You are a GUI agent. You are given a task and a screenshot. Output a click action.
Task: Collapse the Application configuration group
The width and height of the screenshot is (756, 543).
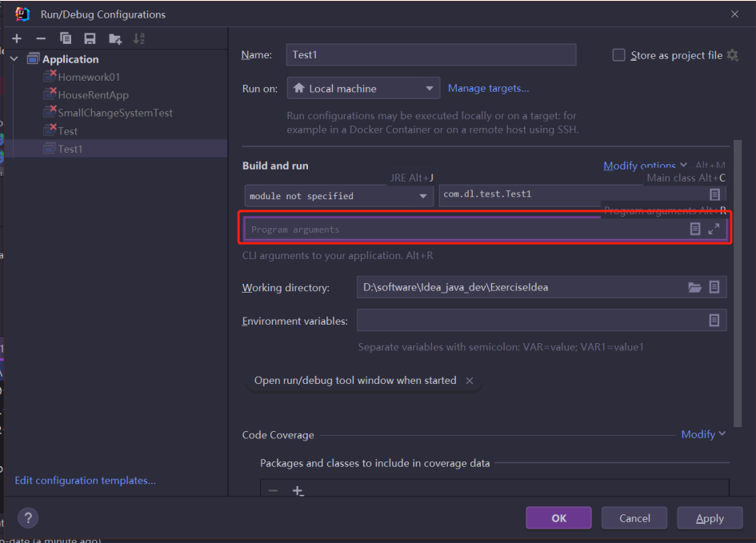14,59
